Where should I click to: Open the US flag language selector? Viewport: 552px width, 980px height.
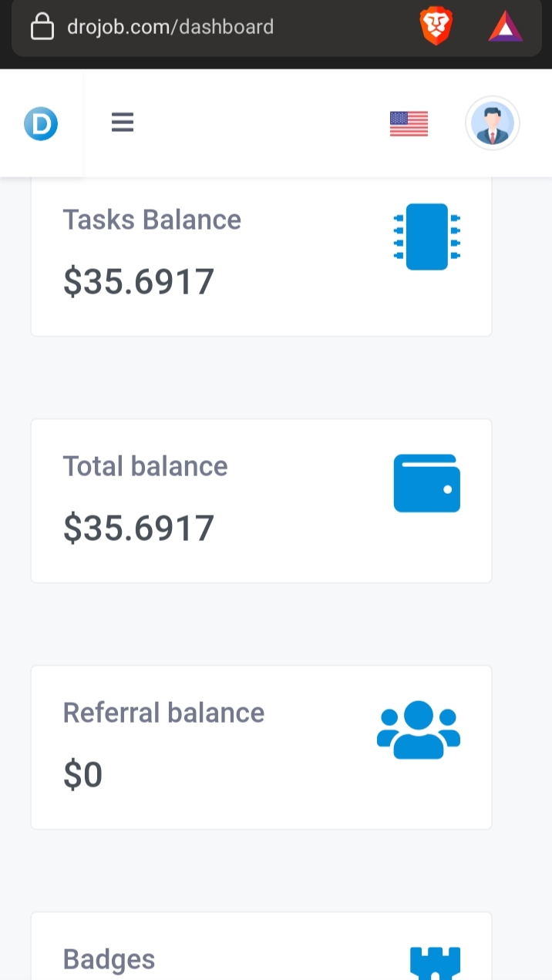coord(409,123)
